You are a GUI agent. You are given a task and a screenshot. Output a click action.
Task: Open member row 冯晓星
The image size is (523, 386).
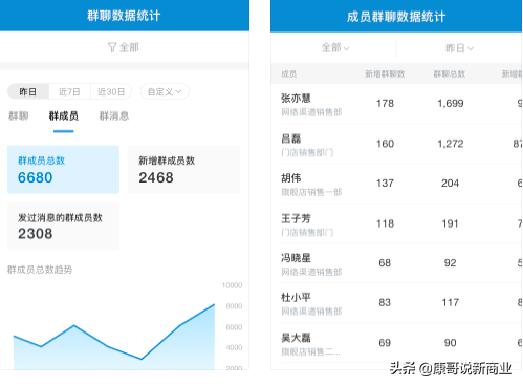[x=396, y=263]
